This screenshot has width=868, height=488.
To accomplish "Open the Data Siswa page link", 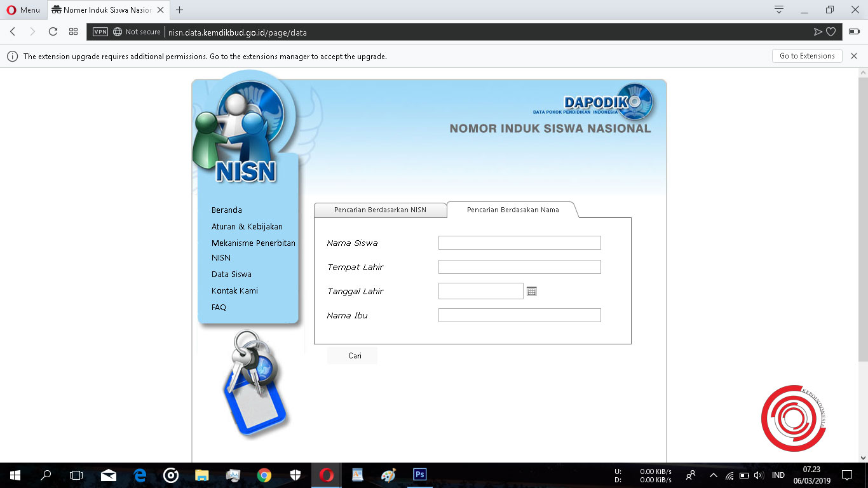I will pos(232,274).
